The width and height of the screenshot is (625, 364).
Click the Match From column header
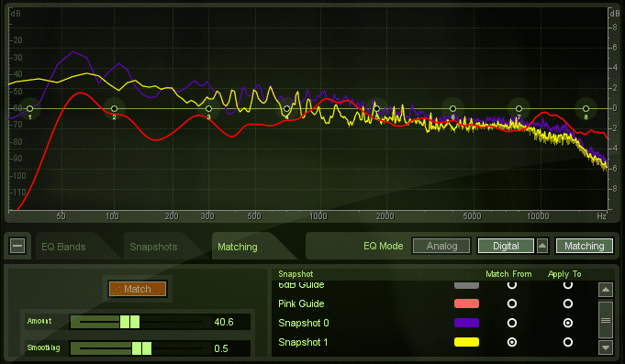(508, 274)
